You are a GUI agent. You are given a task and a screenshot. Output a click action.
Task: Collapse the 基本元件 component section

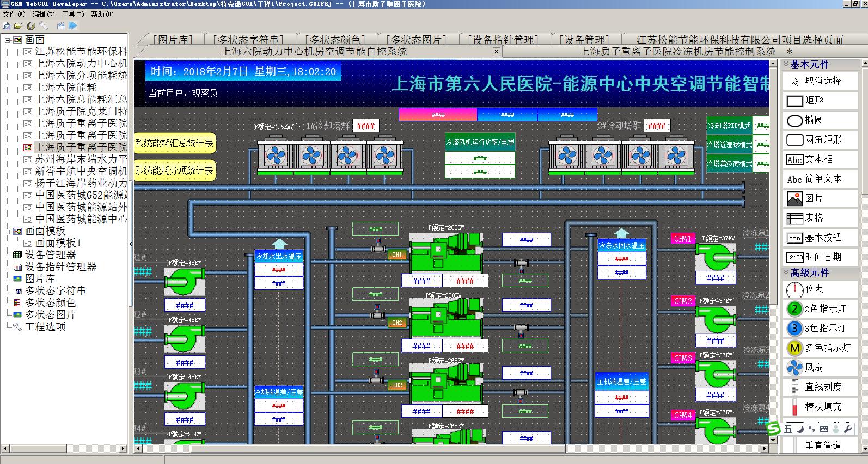pyautogui.click(x=786, y=64)
